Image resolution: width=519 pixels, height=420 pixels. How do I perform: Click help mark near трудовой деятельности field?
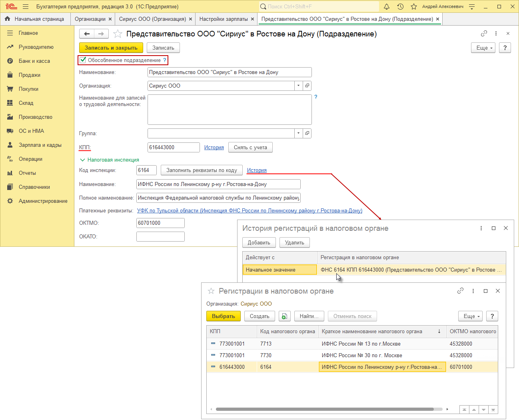315,97
